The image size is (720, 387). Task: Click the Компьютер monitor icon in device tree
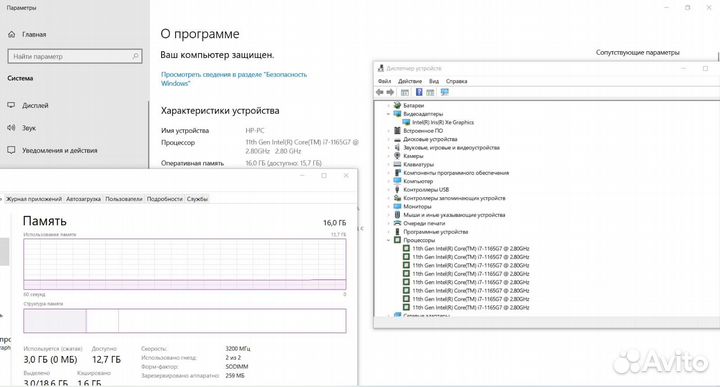click(x=397, y=181)
